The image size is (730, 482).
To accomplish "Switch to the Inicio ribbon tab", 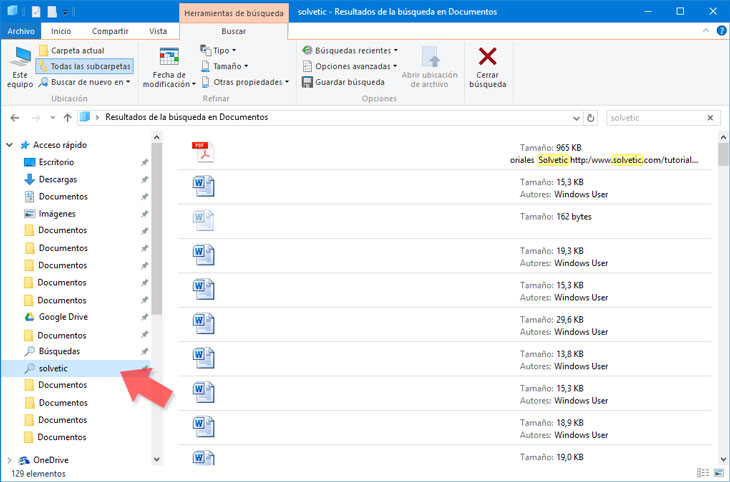I will click(x=61, y=31).
